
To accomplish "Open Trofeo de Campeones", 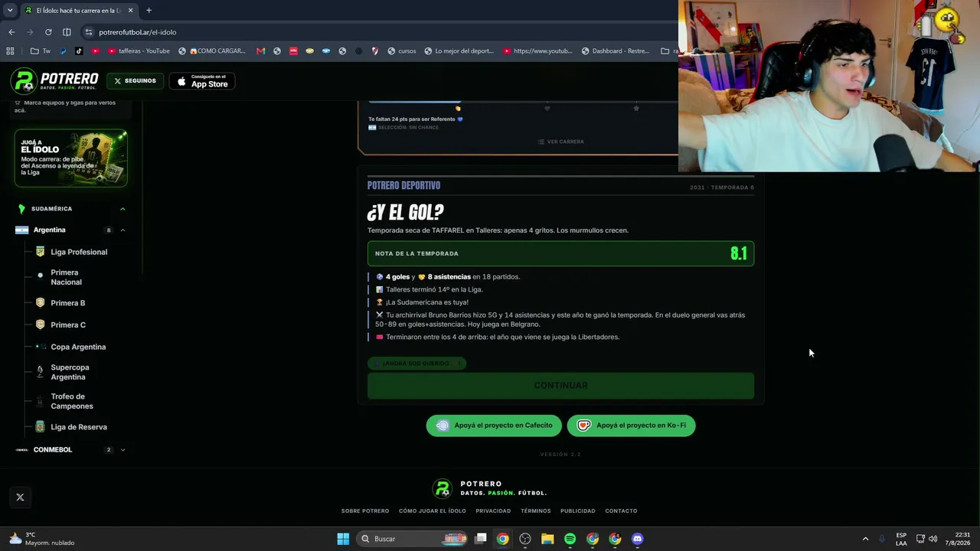I will pyautogui.click(x=72, y=401).
